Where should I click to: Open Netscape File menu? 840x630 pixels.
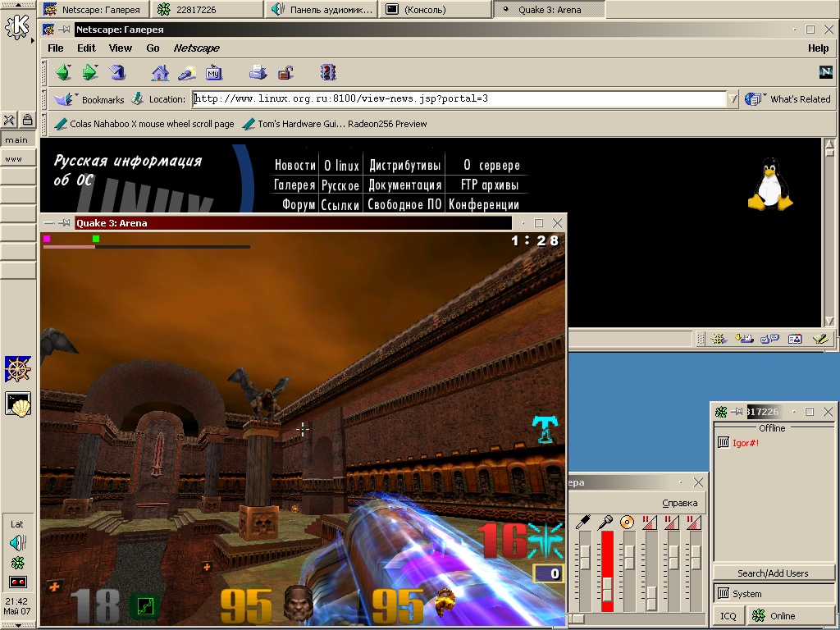[56, 48]
